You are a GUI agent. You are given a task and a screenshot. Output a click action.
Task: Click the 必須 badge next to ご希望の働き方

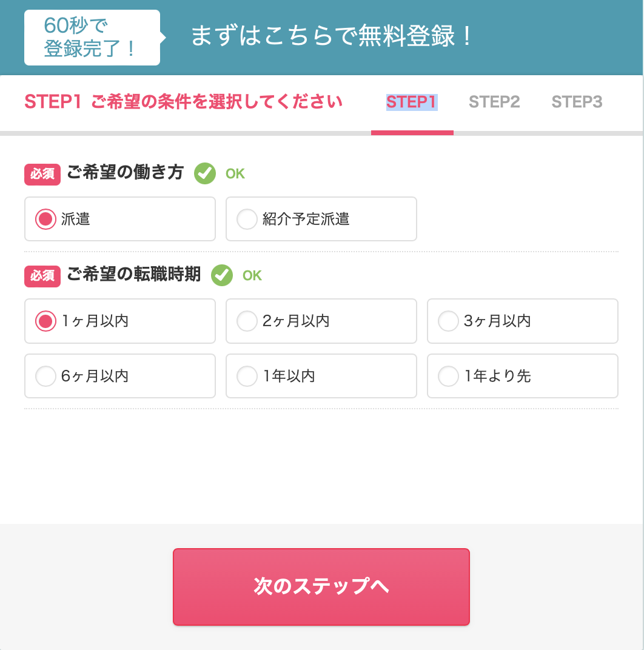[x=42, y=174]
